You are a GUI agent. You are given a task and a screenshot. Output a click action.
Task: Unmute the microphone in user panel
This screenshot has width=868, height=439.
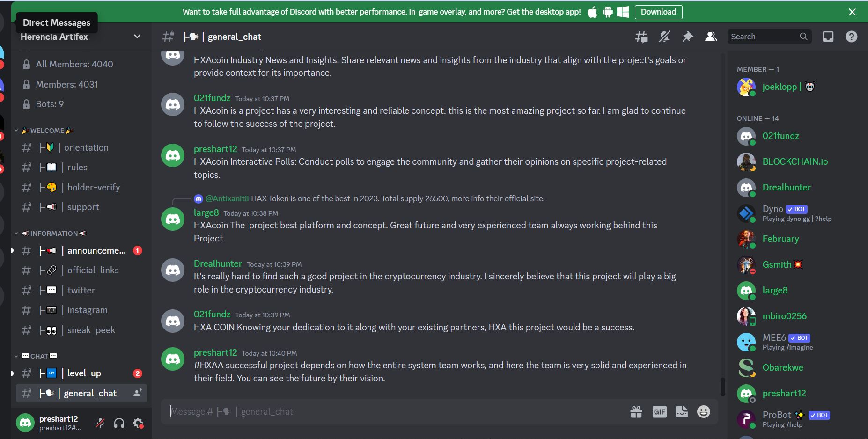100,423
